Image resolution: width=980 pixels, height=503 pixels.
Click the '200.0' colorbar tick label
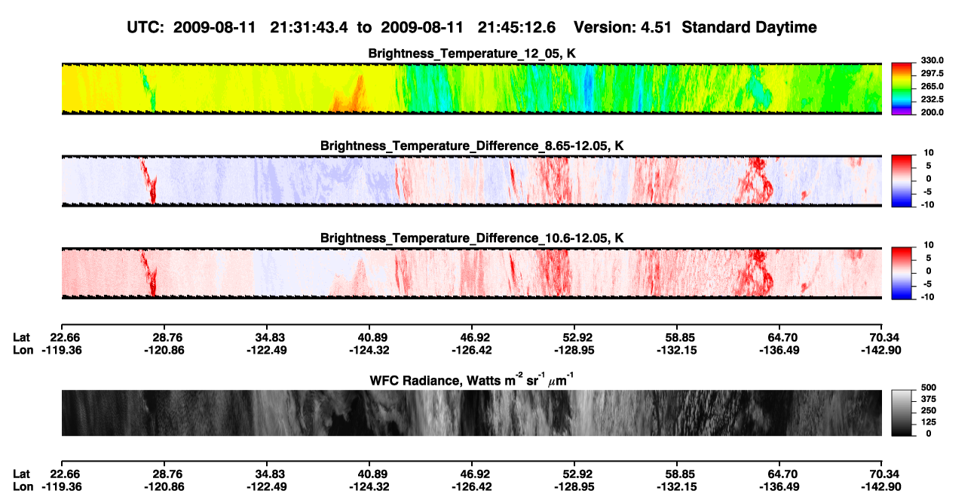click(x=932, y=112)
